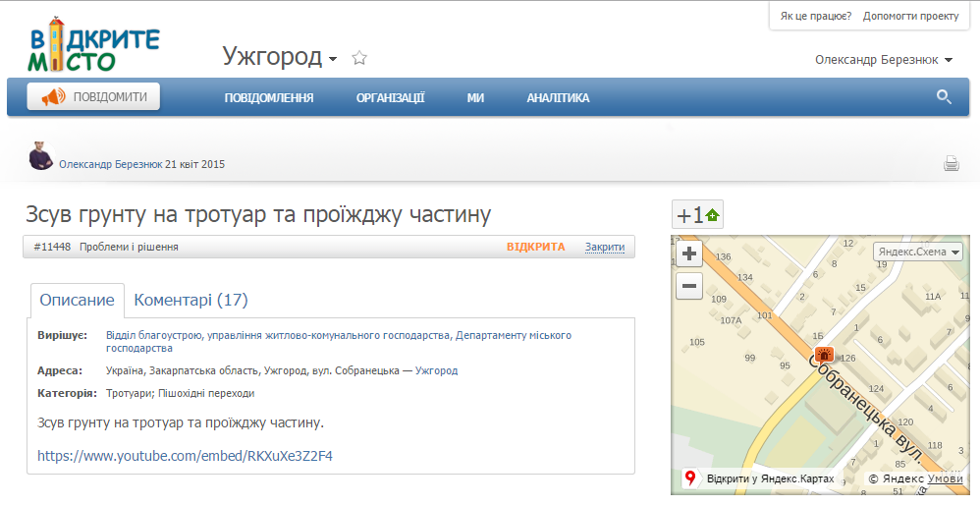Screen dimensions: 980x506
Task: Click the Повідомити megaphone button
Action: 93,96
